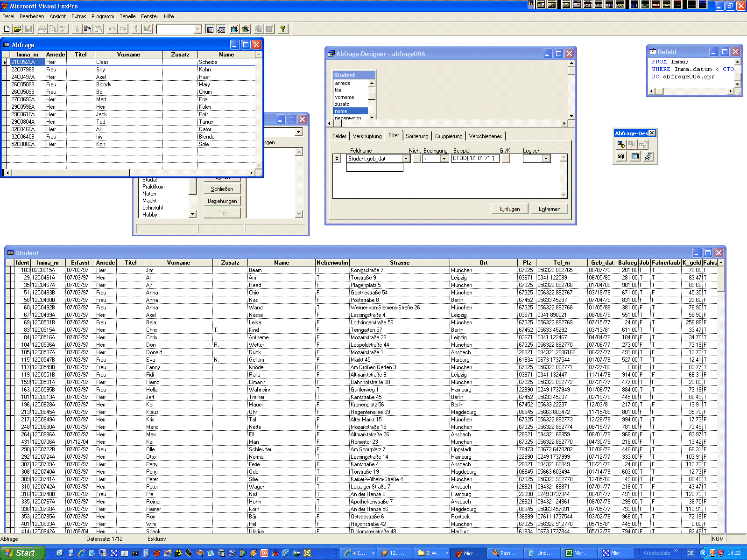Screen dimensions: 747x560
Task: Switch to the Gruppierung tab
Action: point(449,136)
